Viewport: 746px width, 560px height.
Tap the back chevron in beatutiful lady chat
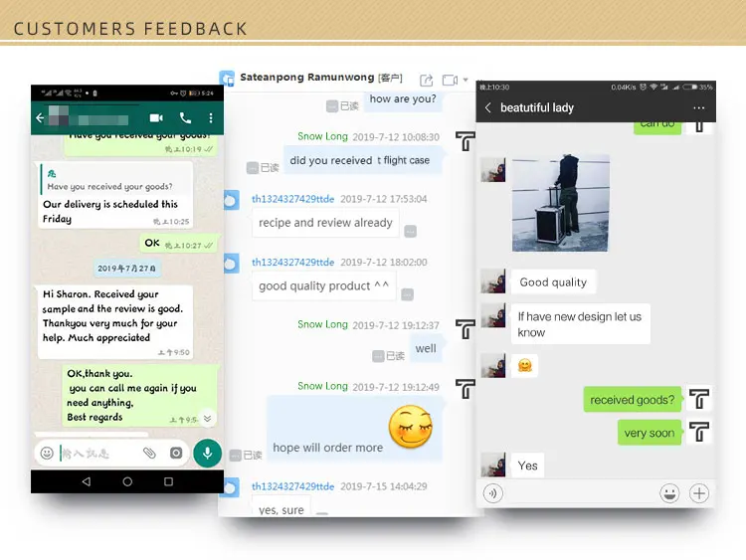(x=488, y=107)
